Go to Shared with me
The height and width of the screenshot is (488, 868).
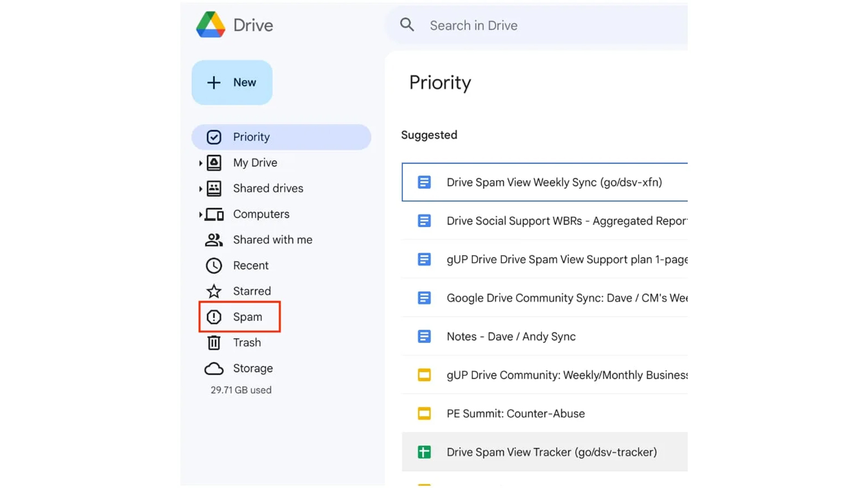click(272, 240)
